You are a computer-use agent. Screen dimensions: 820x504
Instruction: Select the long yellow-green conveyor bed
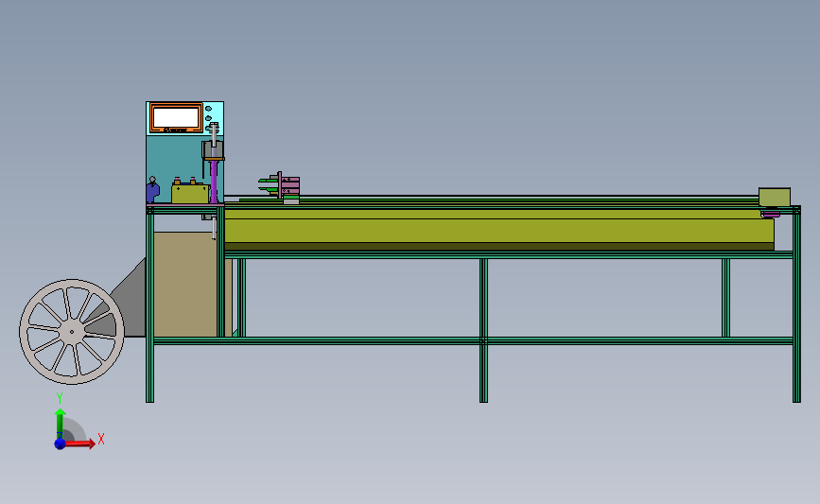click(498, 230)
